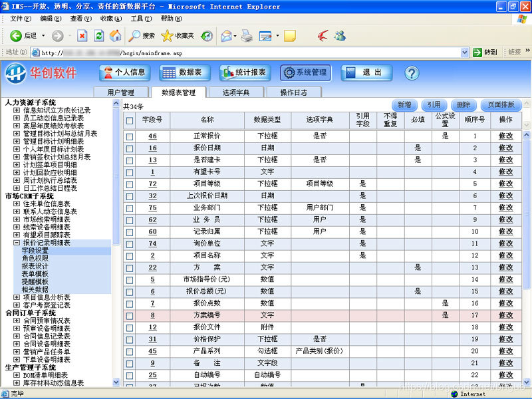Viewport: 532px width, 399px height.
Task: Click the 退出 logout button
Action: coord(366,72)
